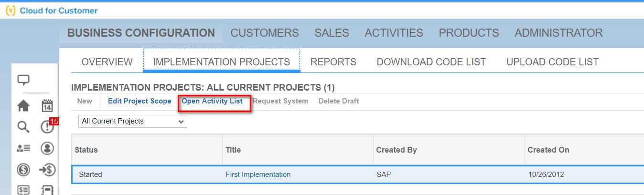Expand the All Current Projects dropdown
The image size is (644, 195).
pos(132,122)
